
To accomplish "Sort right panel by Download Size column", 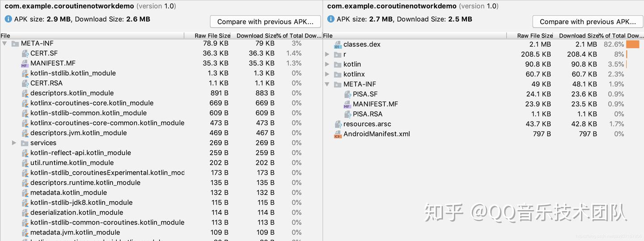I will point(579,36).
